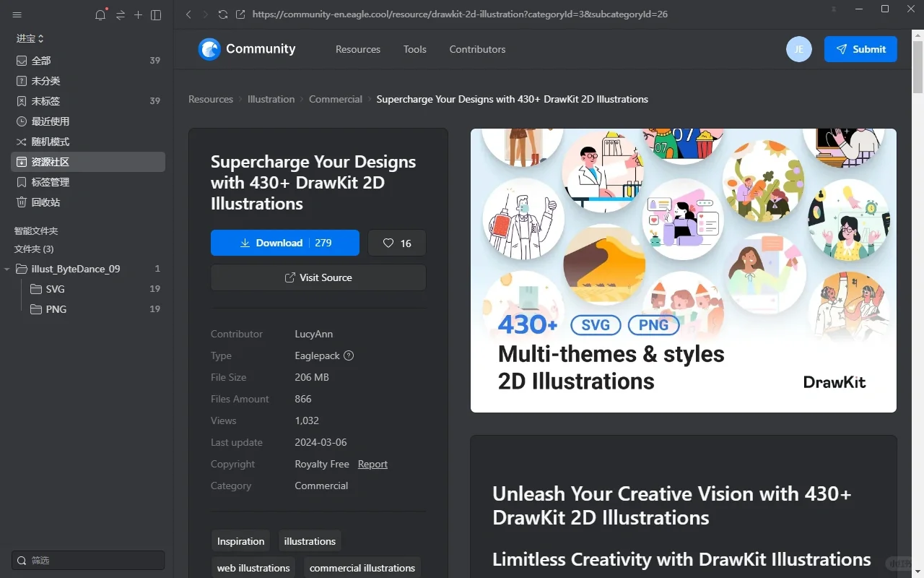
Task: Click the Royalty Free copyright text
Action: pos(322,464)
